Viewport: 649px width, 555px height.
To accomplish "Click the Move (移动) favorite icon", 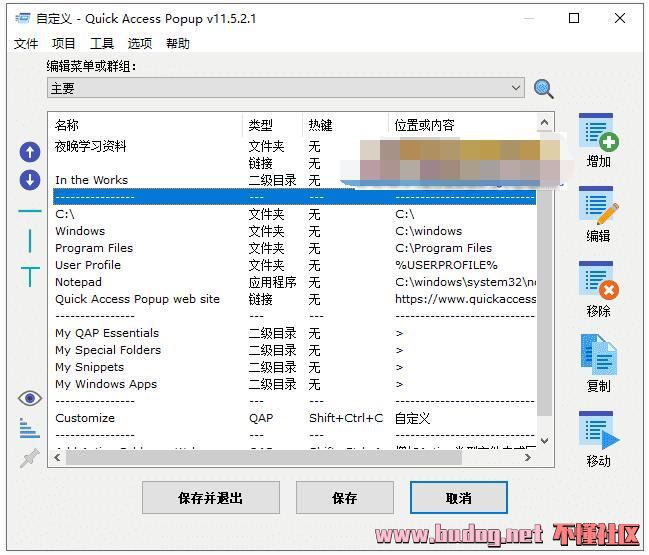I will pyautogui.click(x=598, y=431).
